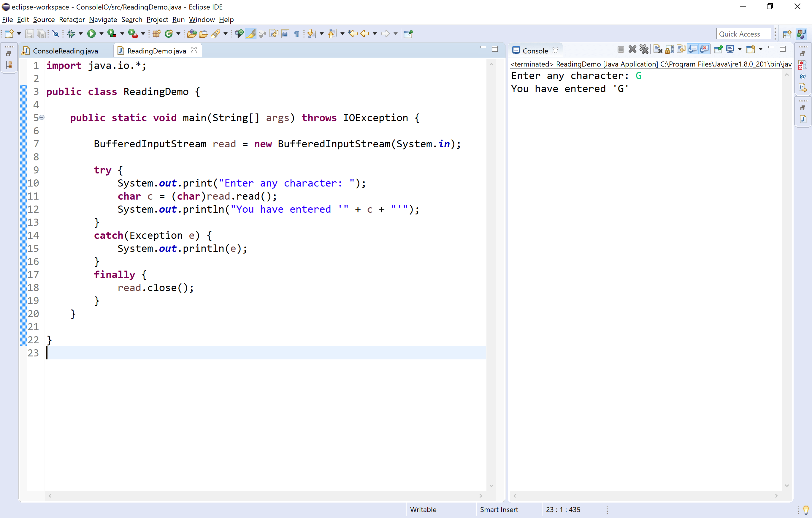812x518 pixels.
Task: Toggle Mark Occurrences highlighter
Action: (250, 33)
